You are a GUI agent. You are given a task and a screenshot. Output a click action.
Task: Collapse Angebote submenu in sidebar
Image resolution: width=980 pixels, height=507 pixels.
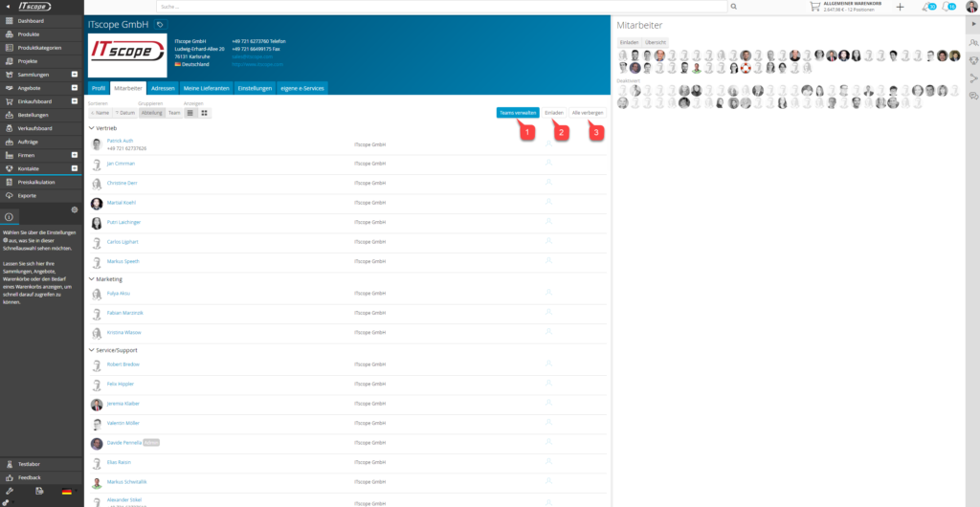(x=75, y=88)
